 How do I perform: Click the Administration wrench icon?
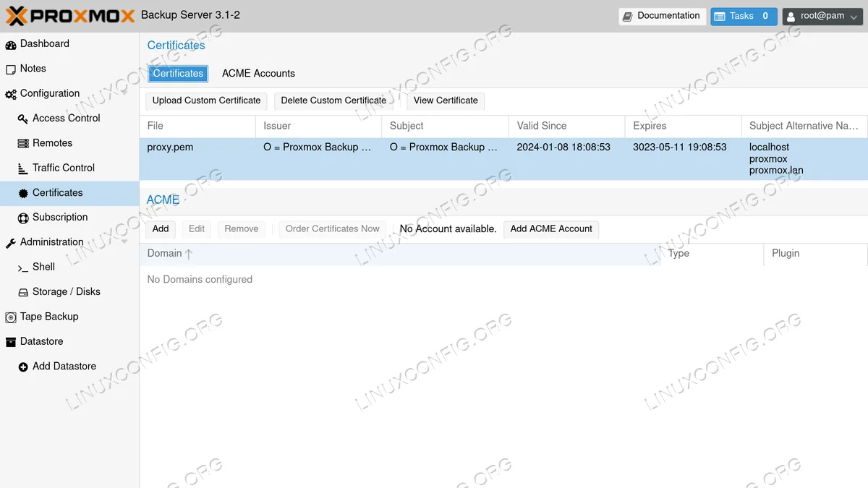(x=11, y=243)
